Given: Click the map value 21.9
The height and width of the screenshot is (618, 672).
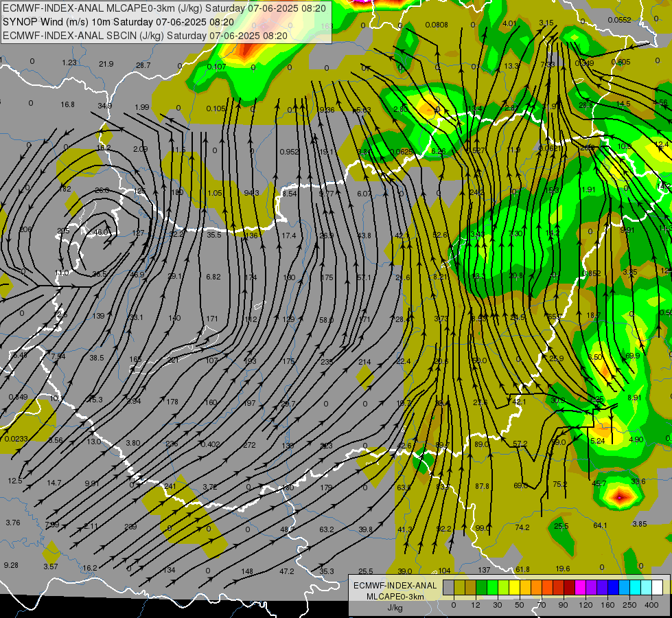Looking at the screenshot, I should click(106, 64).
